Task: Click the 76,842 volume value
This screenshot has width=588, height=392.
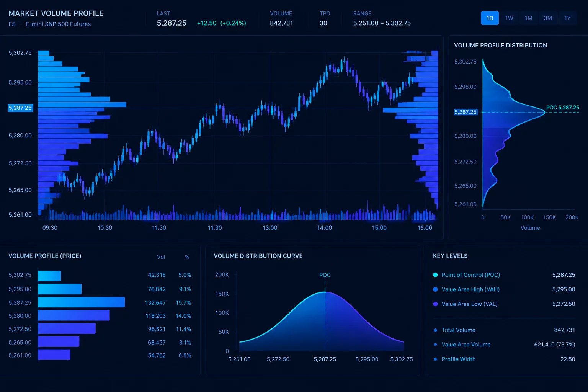Action: [x=157, y=289]
